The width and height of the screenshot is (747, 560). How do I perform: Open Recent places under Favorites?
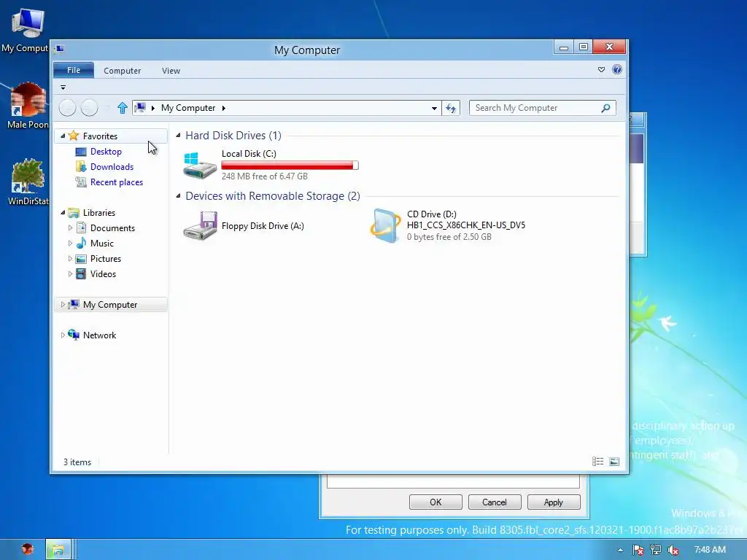pos(117,182)
